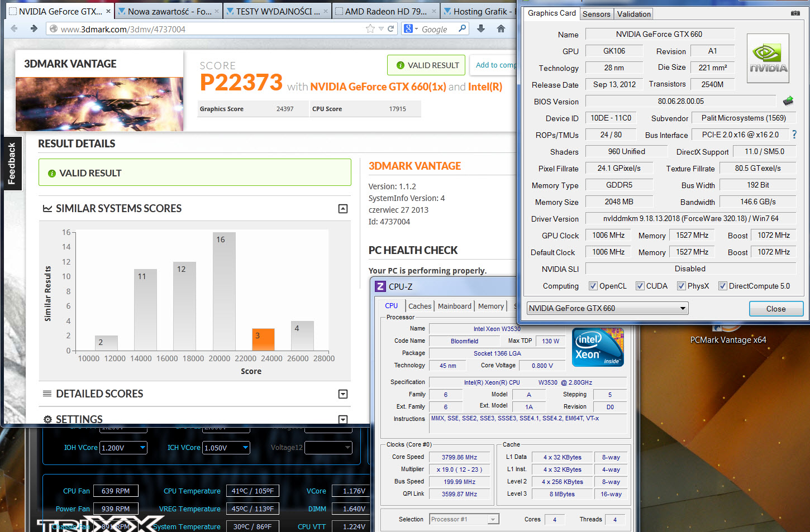Open the Feedback side tab

tap(12, 164)
